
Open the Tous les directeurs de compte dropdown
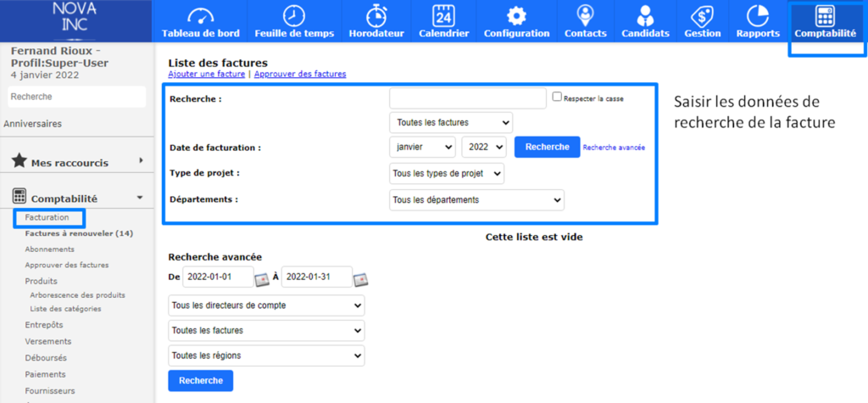pos(266,305)
